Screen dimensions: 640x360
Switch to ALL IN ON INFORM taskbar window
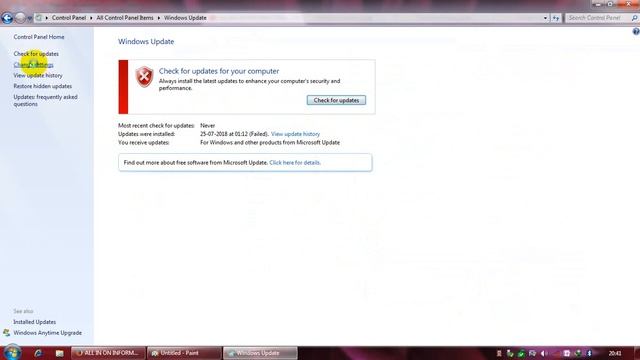(x=108, y=353)
